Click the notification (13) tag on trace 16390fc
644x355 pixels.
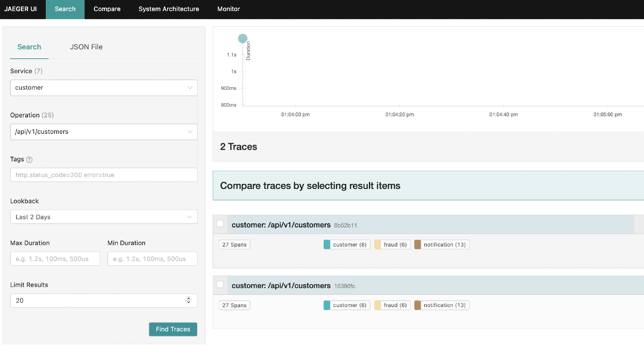pyautogui.click(x=441, y=305)
